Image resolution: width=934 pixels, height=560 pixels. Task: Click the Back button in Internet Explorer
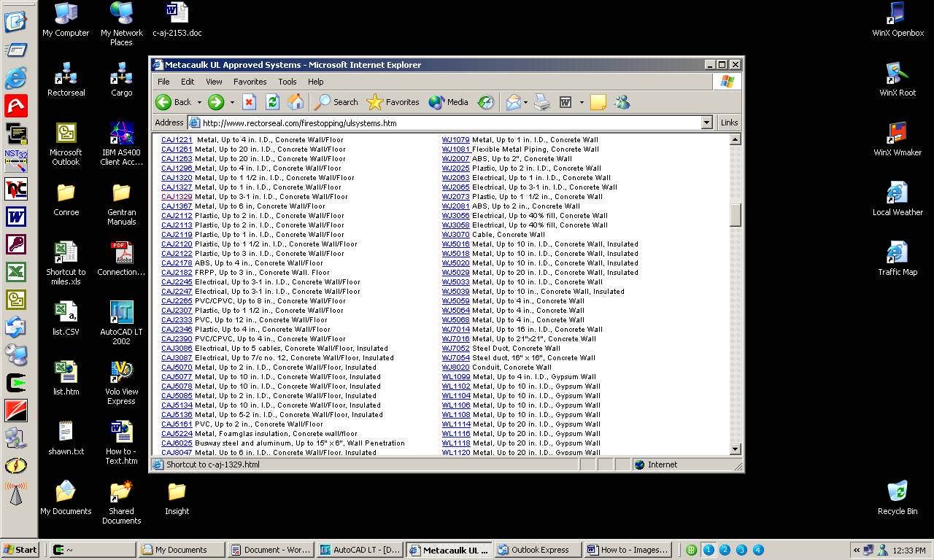(174, 102)
